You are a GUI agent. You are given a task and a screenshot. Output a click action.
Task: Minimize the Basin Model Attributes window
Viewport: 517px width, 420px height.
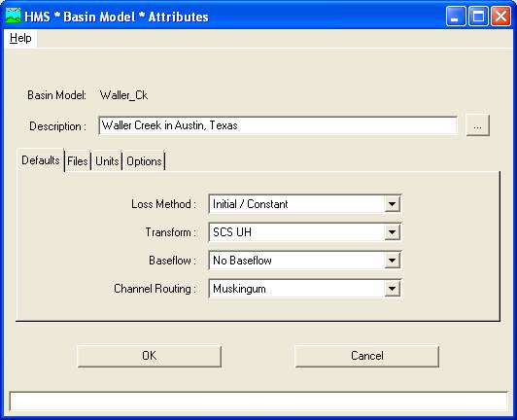click(456, 16)
